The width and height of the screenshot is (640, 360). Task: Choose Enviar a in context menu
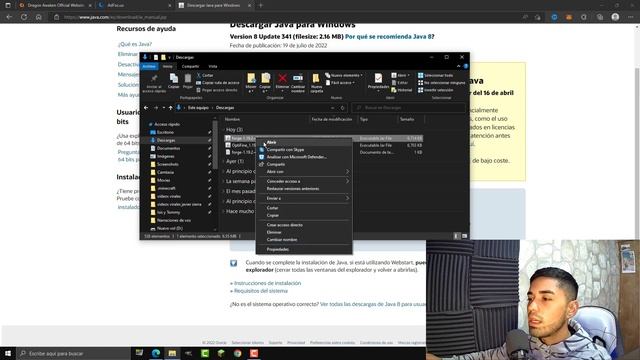point(304,198)
